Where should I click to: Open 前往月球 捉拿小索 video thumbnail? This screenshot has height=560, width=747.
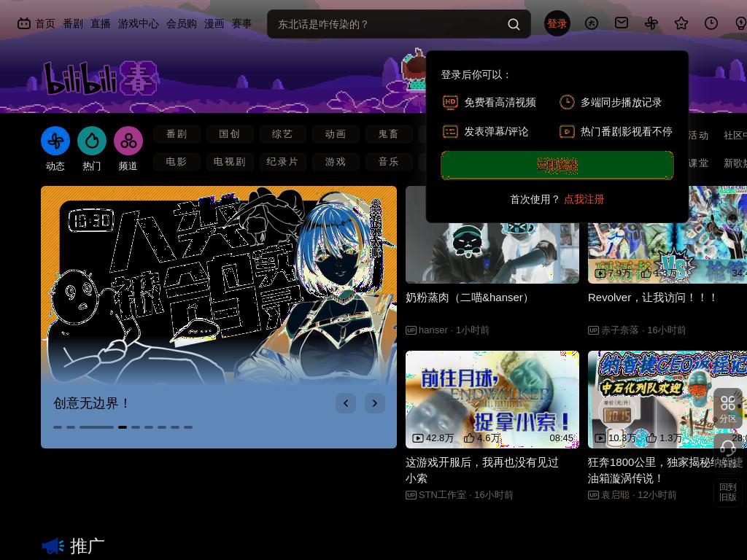pos(492,400)
